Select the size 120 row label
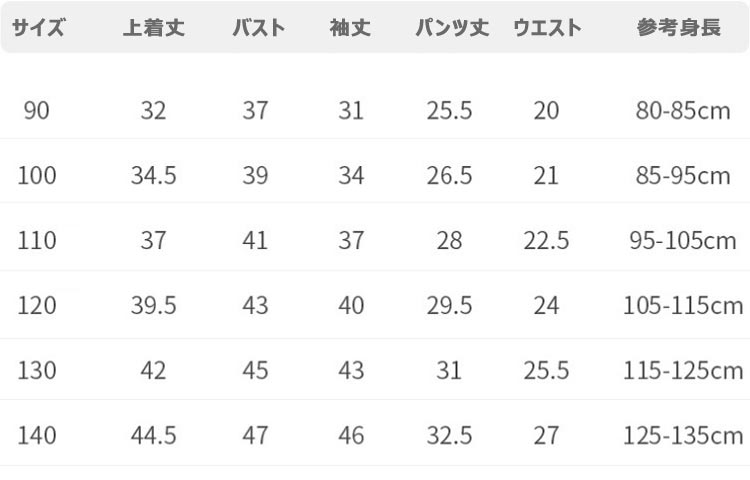 tap(37, 305)
